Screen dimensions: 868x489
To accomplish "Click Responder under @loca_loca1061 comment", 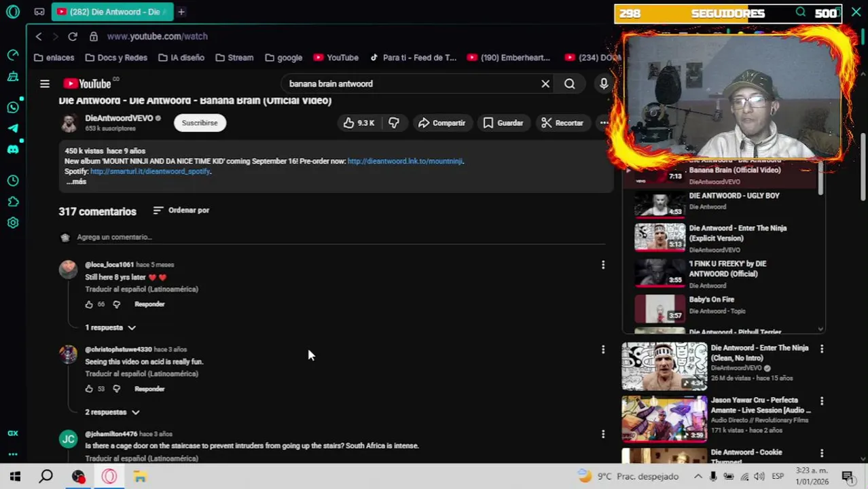I will coord(149,304).
